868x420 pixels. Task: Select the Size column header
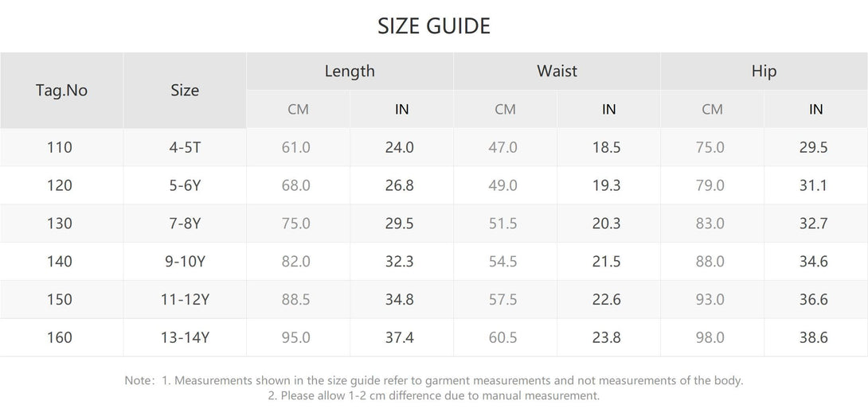point(184,90)
